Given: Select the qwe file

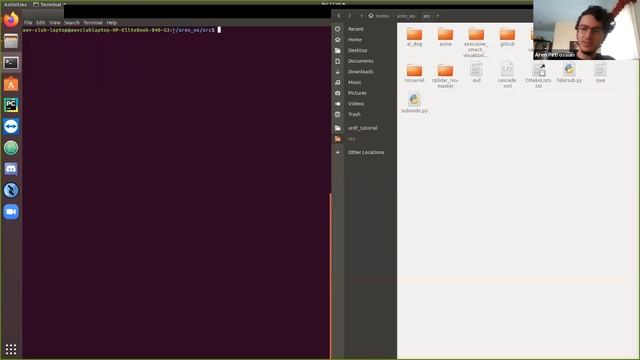Looking at the screenshot, I should tap(600, 73).
